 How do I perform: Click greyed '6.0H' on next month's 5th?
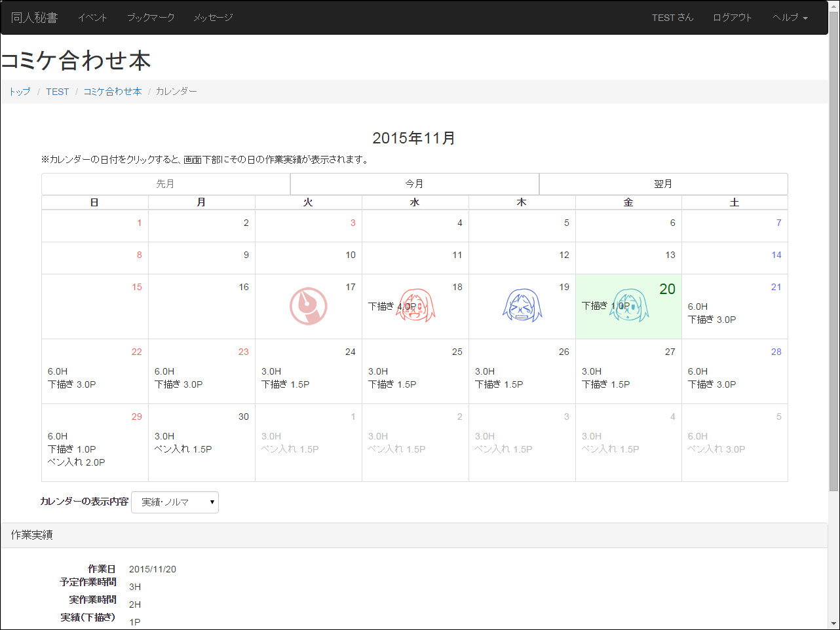click(698, 436)
